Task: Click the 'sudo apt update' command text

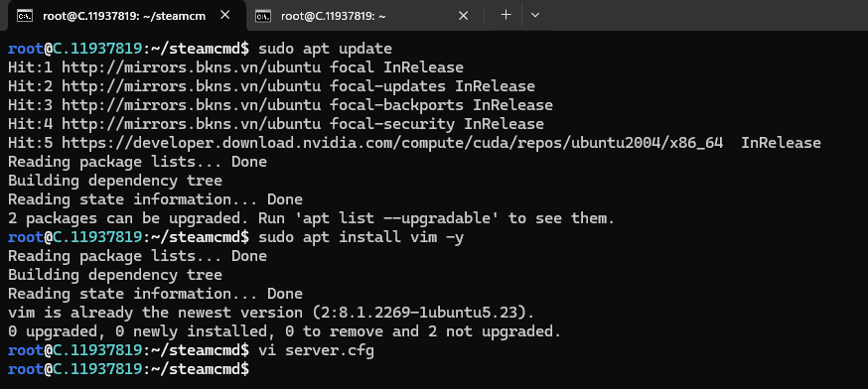Action: 325,49
